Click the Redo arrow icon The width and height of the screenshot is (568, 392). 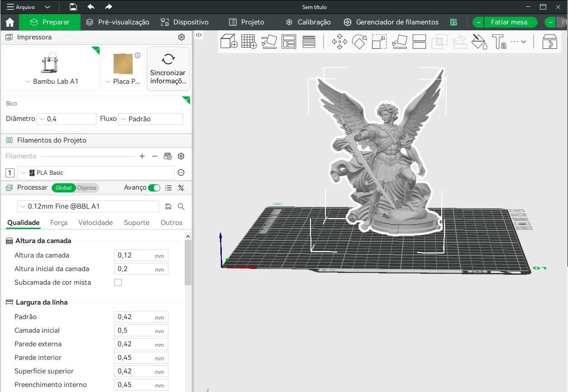[x=108, y=7]
